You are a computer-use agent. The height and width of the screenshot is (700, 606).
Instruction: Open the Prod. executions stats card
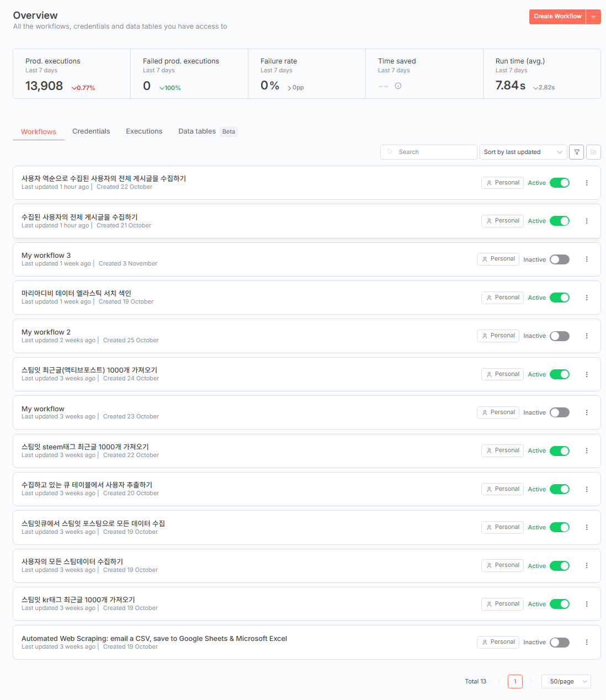72,74
